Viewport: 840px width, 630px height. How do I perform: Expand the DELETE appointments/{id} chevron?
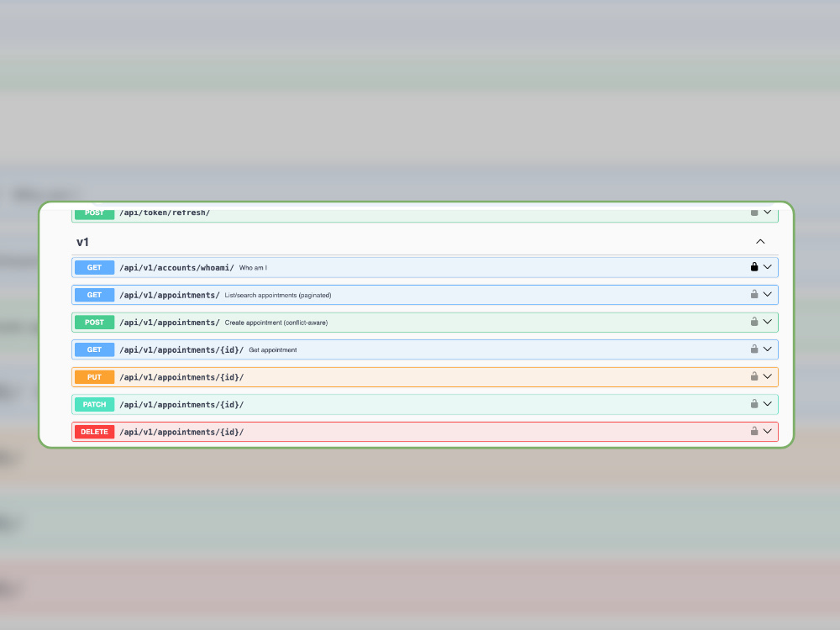pos(768,431)
